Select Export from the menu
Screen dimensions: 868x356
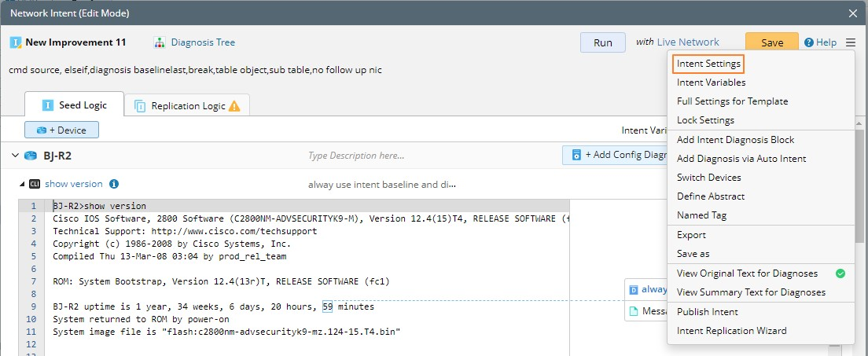691,235
